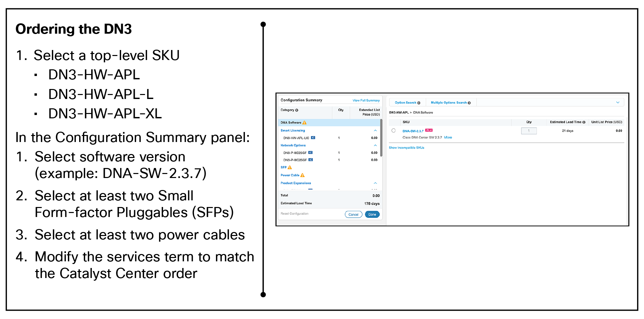The image size is (644, 319).
Task: Open the SFP category
Action: [x=284, y=167]
